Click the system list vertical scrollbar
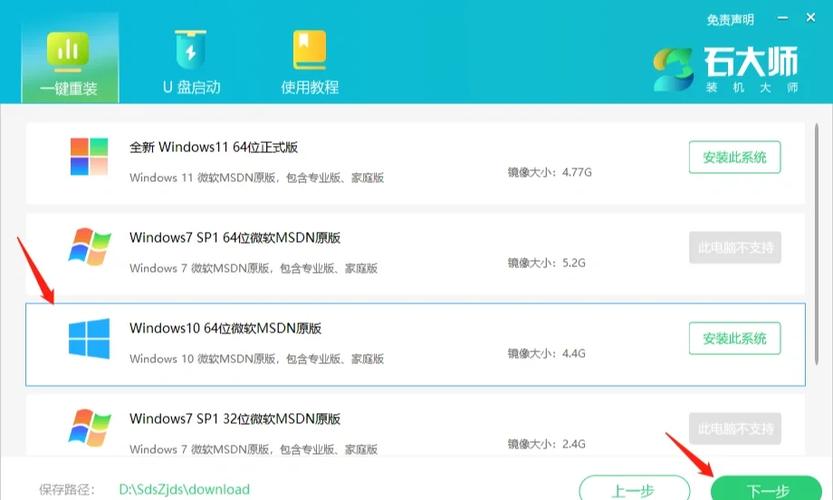The image size is (833, 500). click(x=817, y=244)
